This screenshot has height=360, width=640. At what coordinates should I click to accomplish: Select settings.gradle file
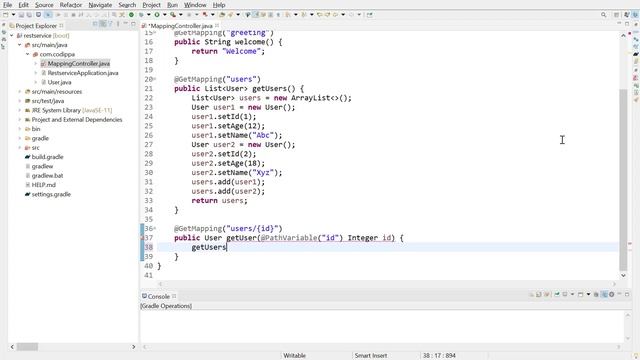pos(51,194)
